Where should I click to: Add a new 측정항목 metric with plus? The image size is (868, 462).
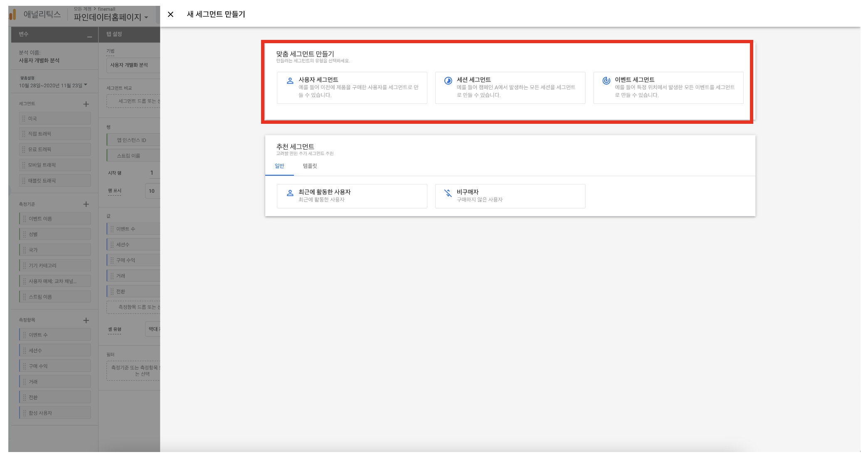(86, 320)
